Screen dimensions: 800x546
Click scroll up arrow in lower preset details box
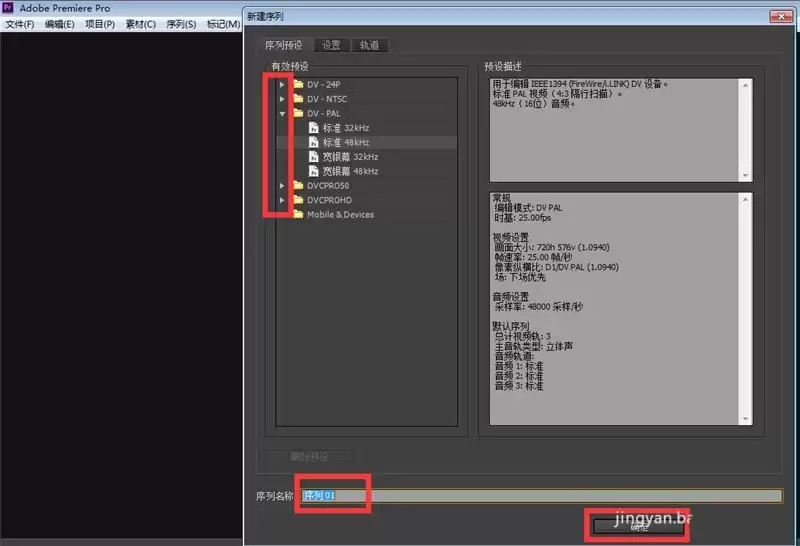(745, 200)
